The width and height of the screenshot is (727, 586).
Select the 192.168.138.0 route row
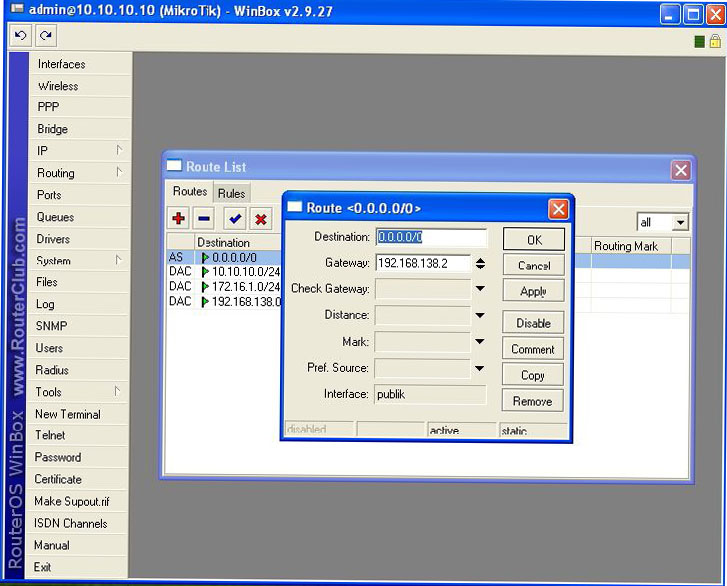click(x=224, y=302)
